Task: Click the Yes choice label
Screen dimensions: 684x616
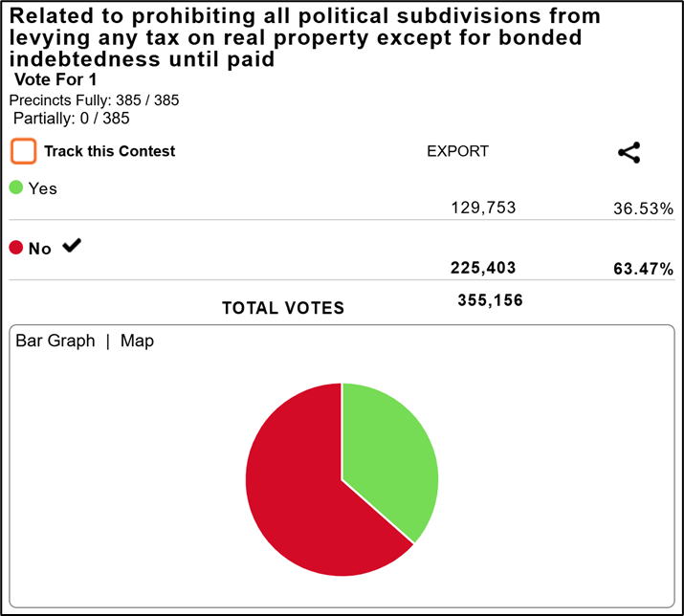Action: (x=43, y=188)
